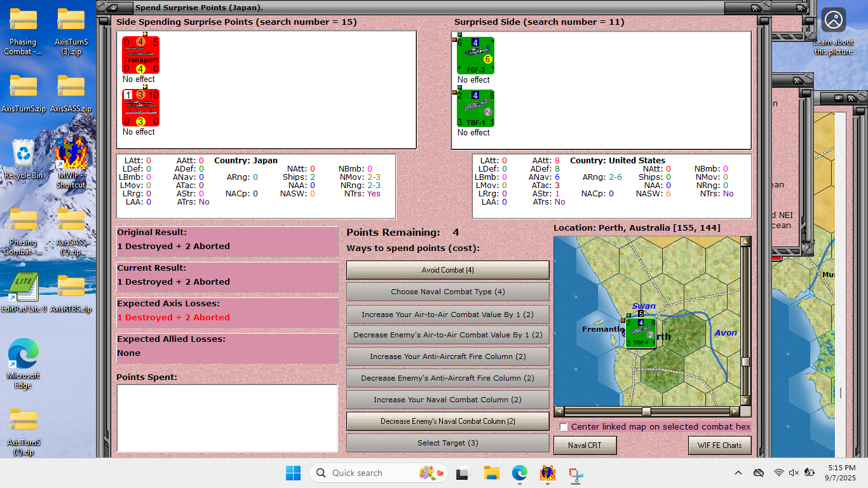Increase Your Air-to-Air Combat Value By 1
Screen dimensions: 868x488
pos(447,315)
